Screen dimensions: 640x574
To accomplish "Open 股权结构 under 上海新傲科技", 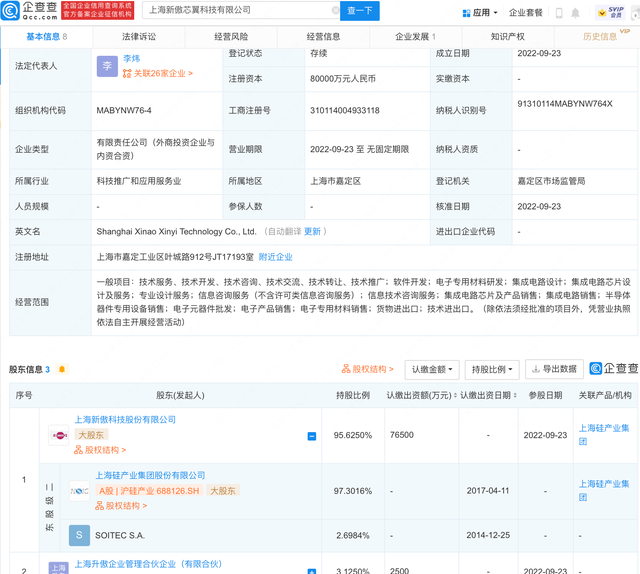I will point(100,450).
